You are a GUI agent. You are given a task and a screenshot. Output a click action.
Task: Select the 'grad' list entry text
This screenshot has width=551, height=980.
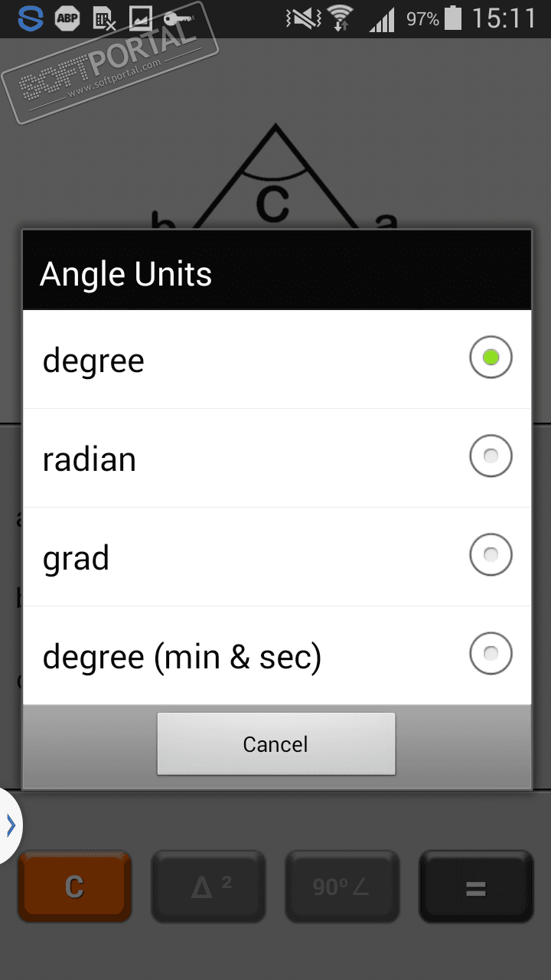pyautogui.click(x=76, y=558)
